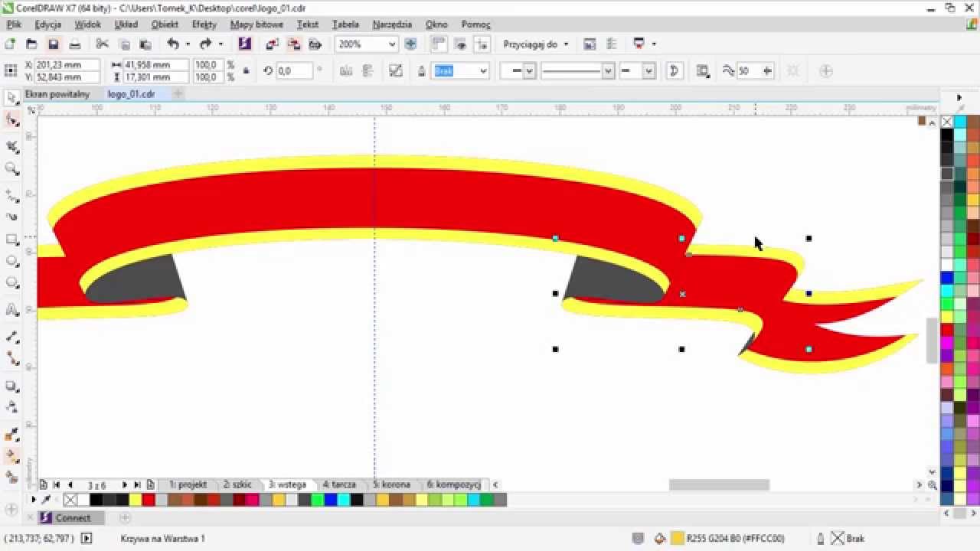This screenshot has width=980, height=551.
Task: Select the Polygon tool in the toolbox
Action: click(12, 282)
